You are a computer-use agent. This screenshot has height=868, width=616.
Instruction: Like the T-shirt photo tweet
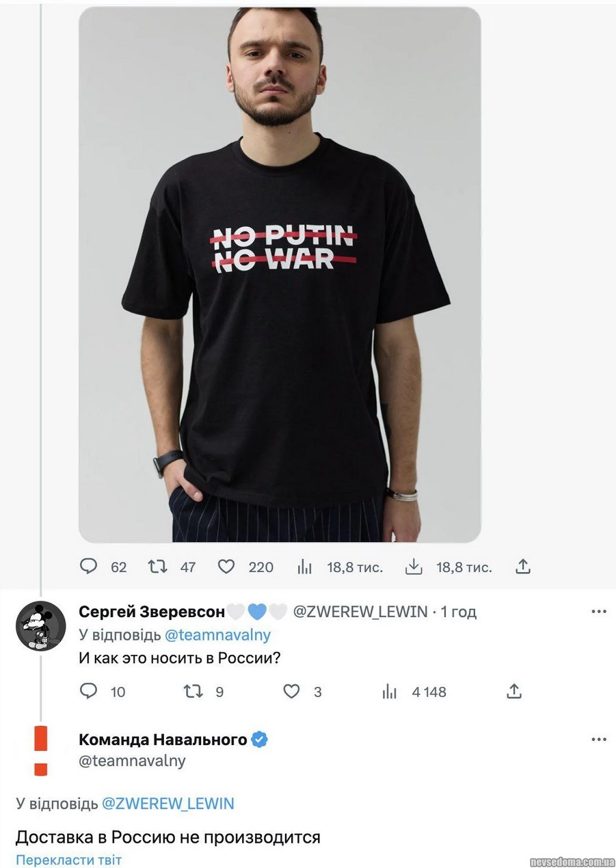tap(226, 567)
